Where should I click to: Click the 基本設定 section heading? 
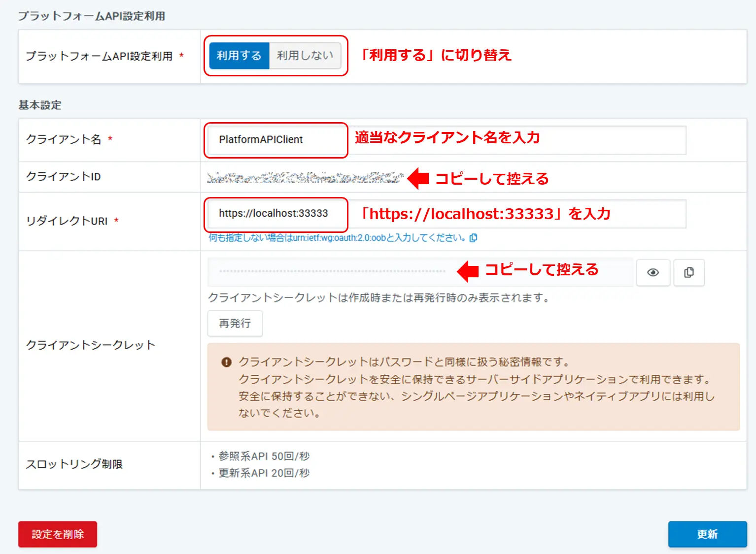[39, 105]
